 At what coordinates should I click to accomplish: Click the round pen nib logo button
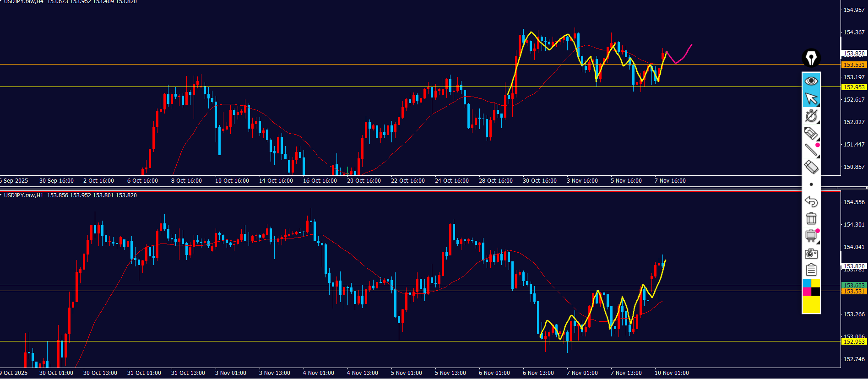tap(811, 58)
